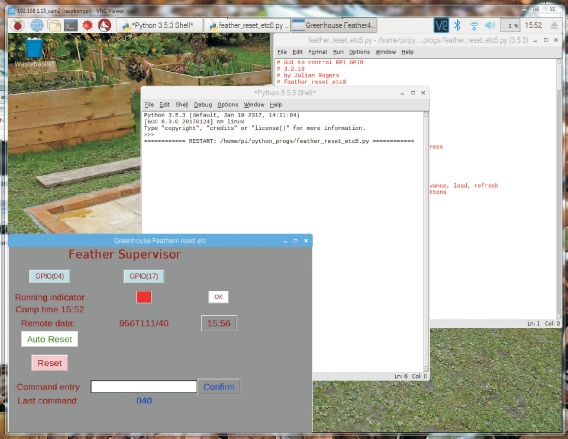Viewport: 568px width, 439px height.
Task: Click the Comp time 15:52 label
Action: (x=50, y=310)
